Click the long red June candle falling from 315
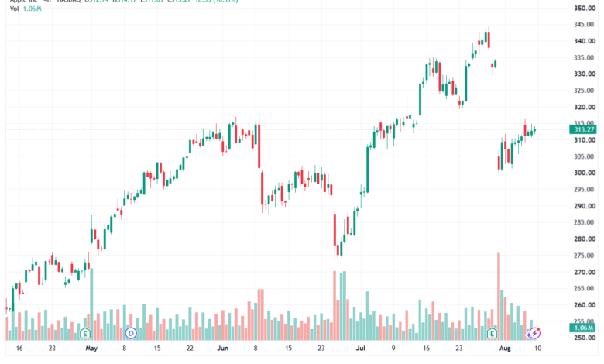This screenshot has height=364, width=604. click(259, 146)
